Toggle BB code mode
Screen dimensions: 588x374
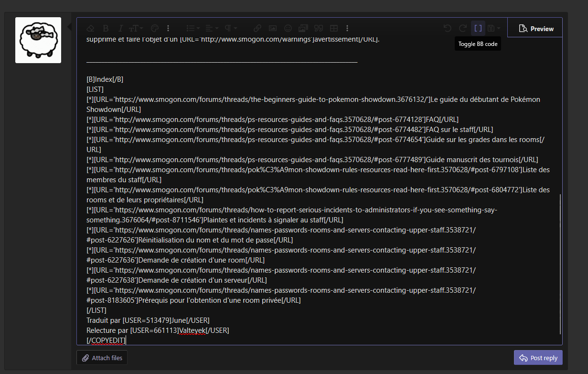click(x=478, y=28)
